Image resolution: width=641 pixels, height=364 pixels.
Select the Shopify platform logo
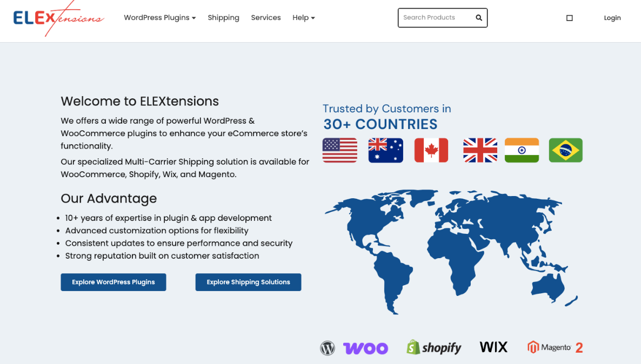434,347
